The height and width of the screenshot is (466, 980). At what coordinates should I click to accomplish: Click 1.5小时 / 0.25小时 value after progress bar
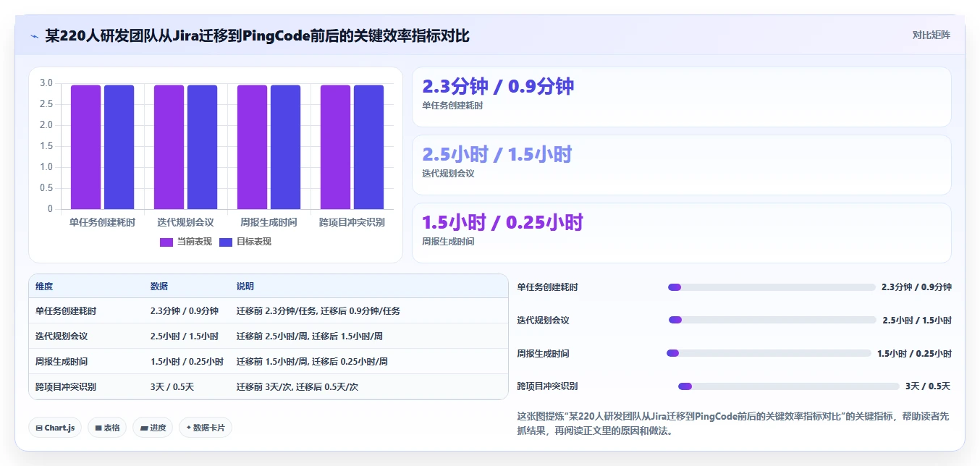pos(914,354)
